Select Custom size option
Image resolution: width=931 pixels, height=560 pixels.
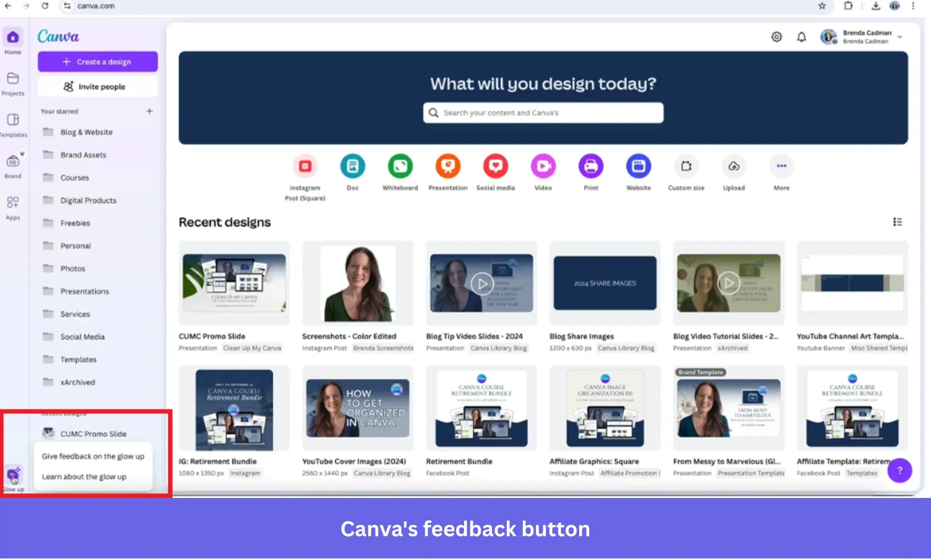pyautogui.click(x=686, y=166)
